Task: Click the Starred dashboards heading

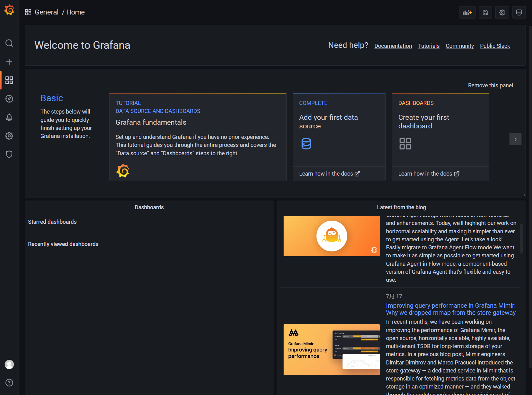Action: 52,222
